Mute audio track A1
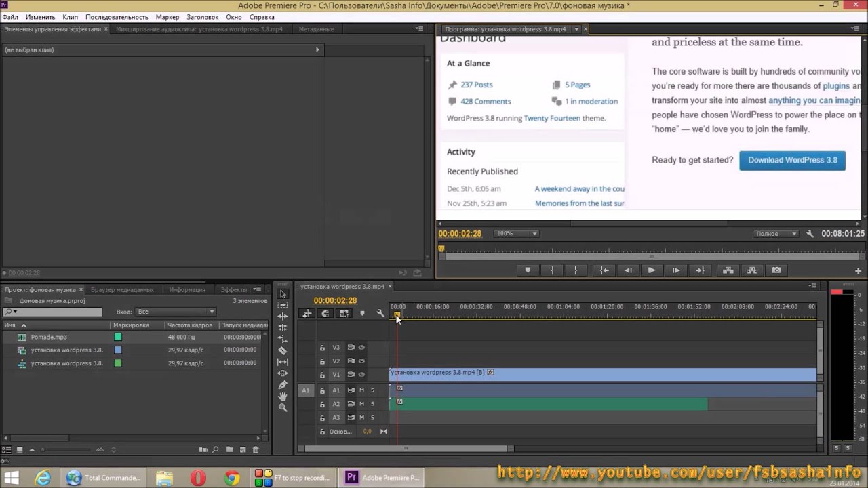This screenshot has height=488, width=868. pos(361,390)
